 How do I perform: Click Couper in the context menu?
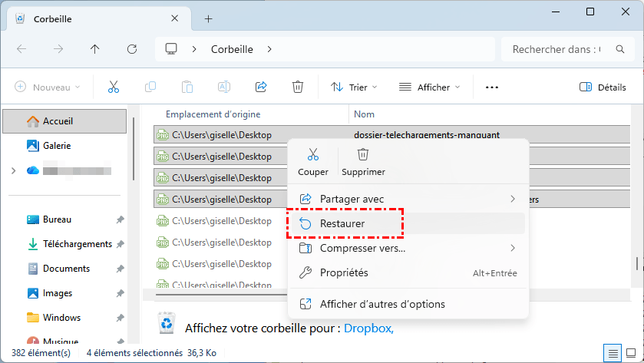pyautogui.click(x=312, y=162)
